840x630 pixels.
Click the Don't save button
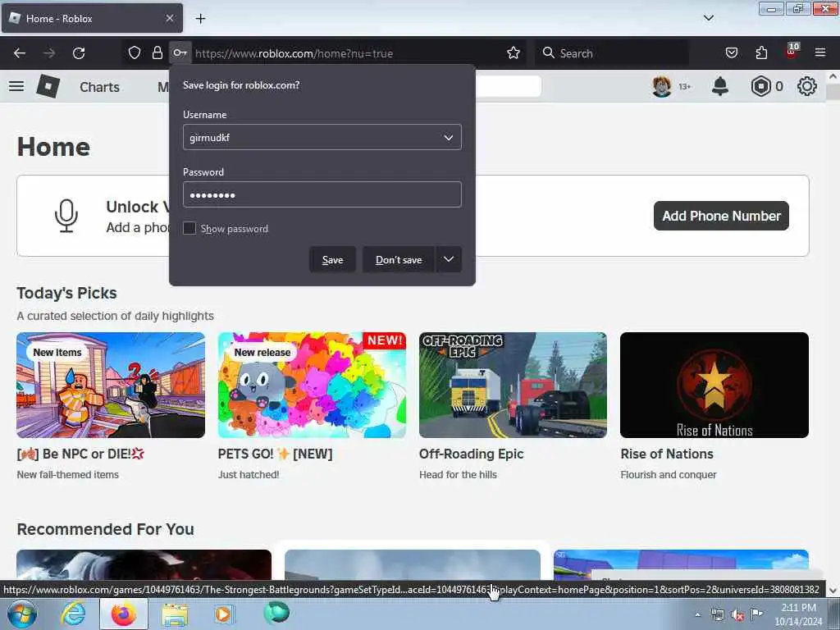(399, 259)
